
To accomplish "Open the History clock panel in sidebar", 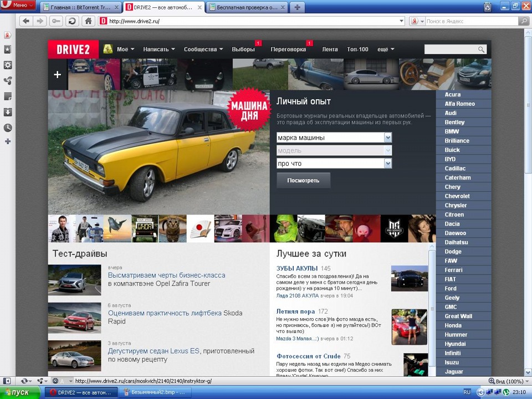I will [7, 127].
